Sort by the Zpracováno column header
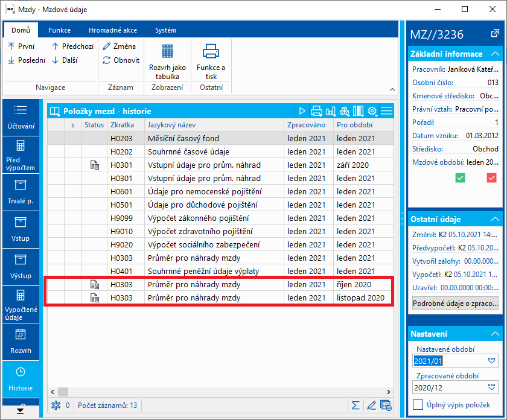 [x=309, y=125]
